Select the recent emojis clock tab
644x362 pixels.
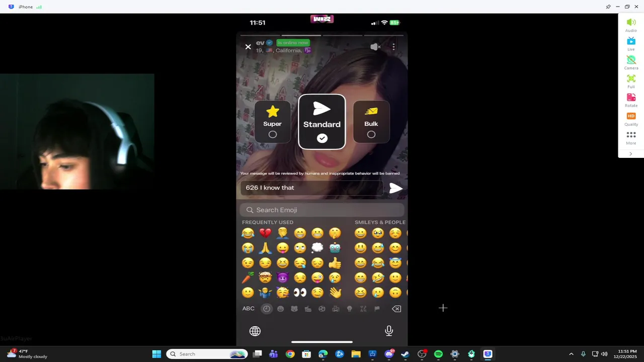(267, 309)
